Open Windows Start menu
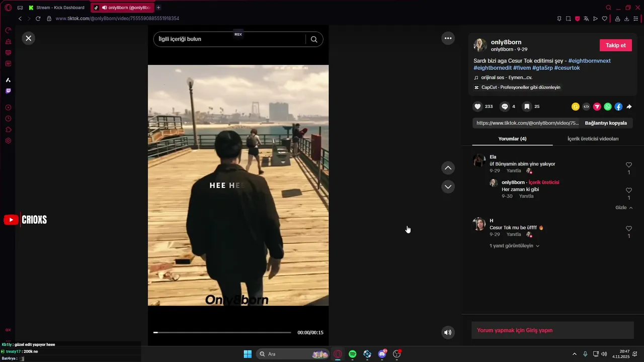This screenshot has width=644, height=362. click(248, 354)
